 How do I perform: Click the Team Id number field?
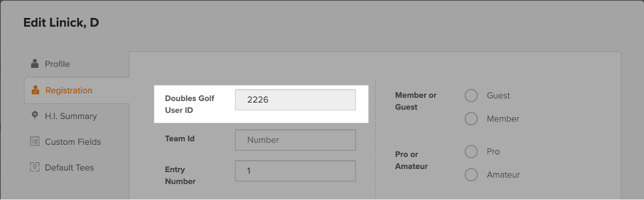pos(295,140)
